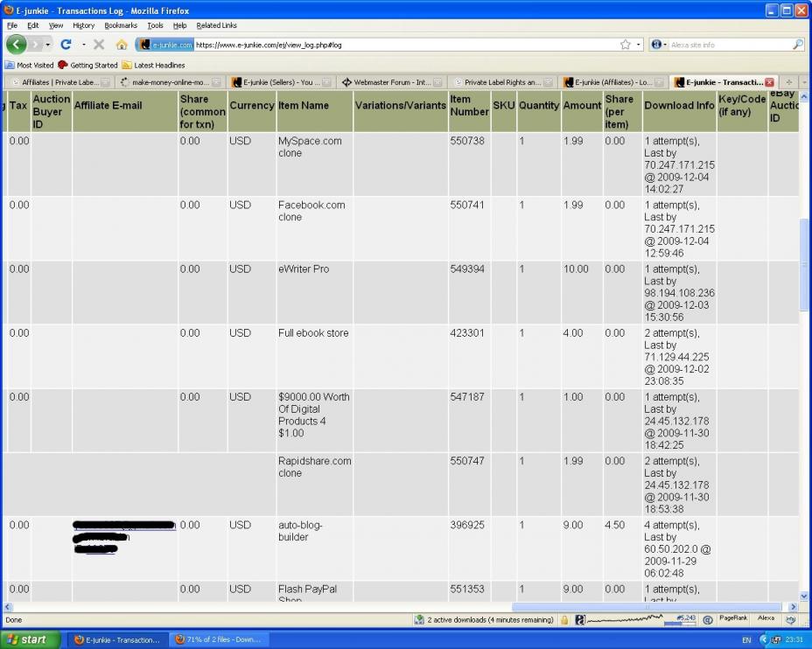Open the Alexa search engine icon
Image resolution: width=812 pixels, height=649 pixels.
pos(655,45)
